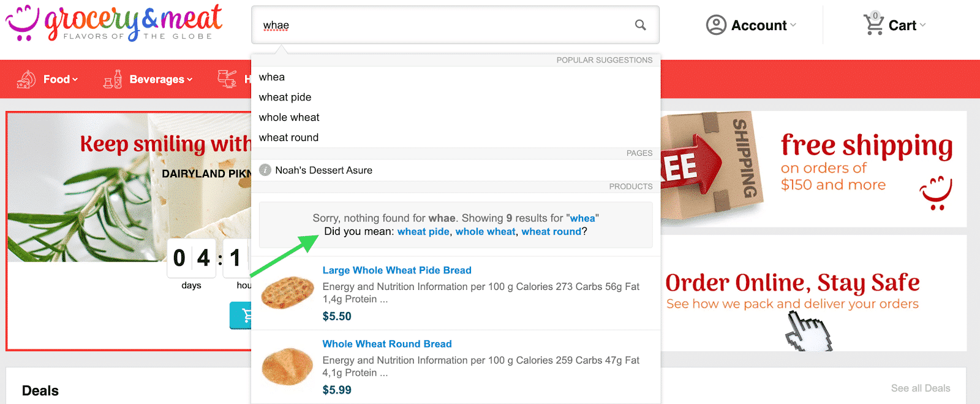Image resolution: width=980 pixels, height=404 pixels.
Task: Open the Whole Wheat Round Bread link
Action: (x=387, y=344)
